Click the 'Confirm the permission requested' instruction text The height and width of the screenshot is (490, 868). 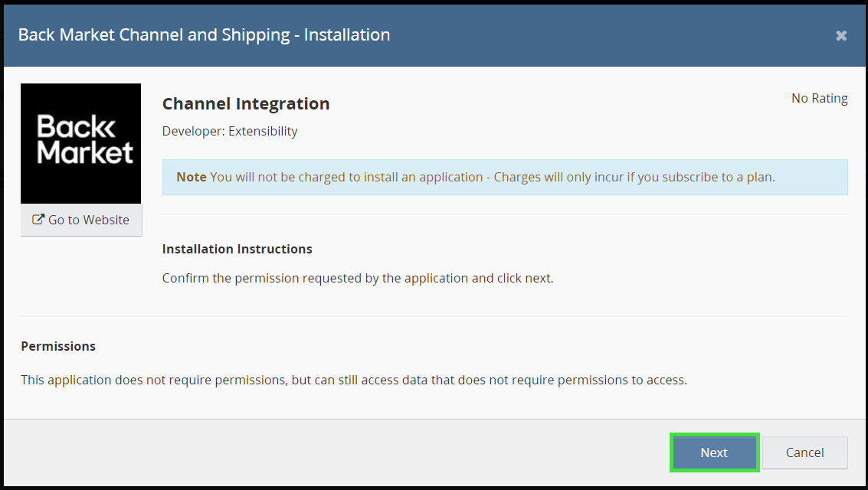(x=357, y=278)
